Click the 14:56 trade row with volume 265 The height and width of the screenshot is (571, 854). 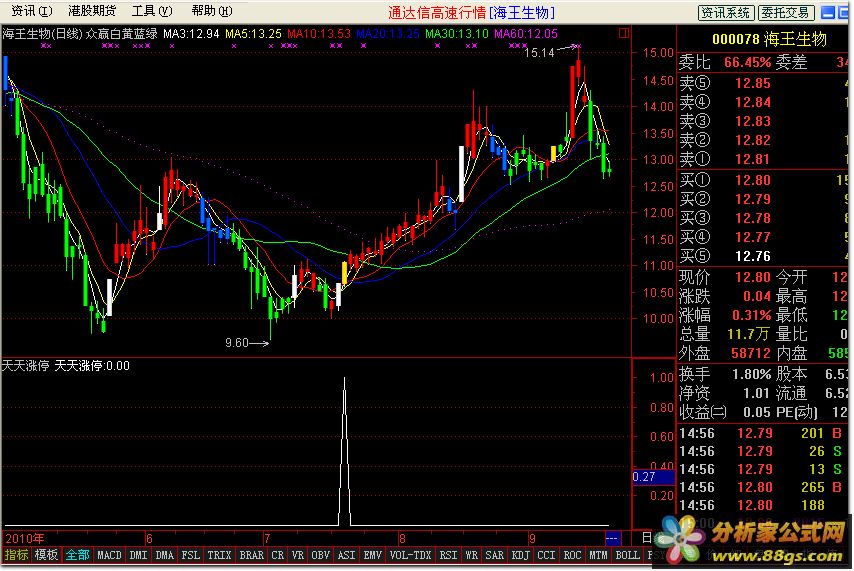click(762, 487)
